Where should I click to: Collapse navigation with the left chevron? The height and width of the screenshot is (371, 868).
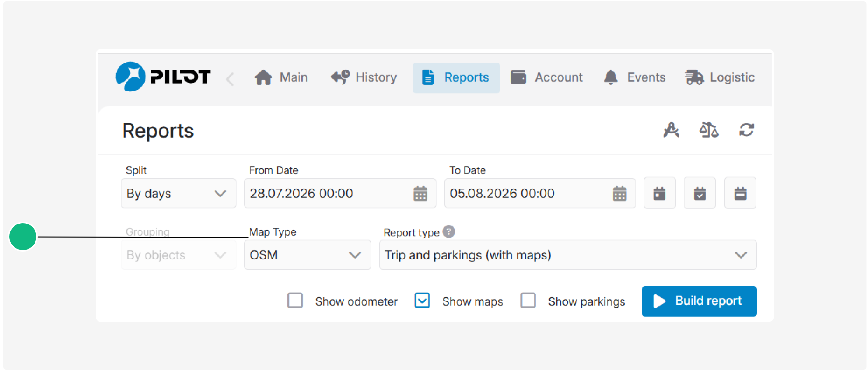click(230, 79)
